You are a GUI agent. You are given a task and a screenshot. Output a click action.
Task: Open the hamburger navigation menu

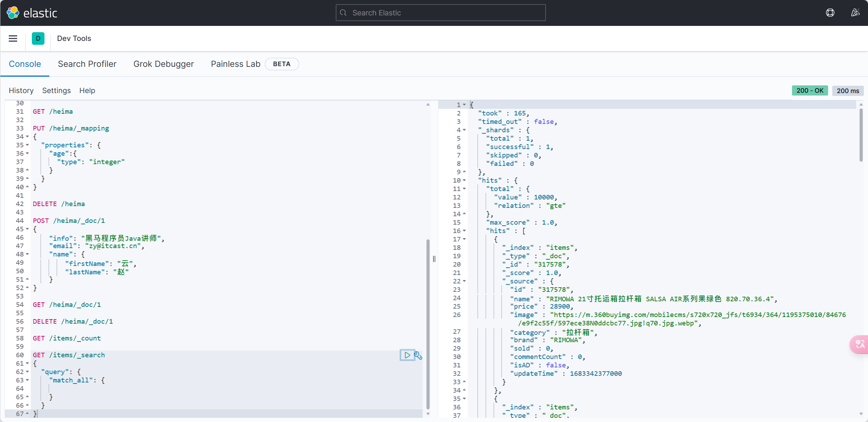click(13, 38)
